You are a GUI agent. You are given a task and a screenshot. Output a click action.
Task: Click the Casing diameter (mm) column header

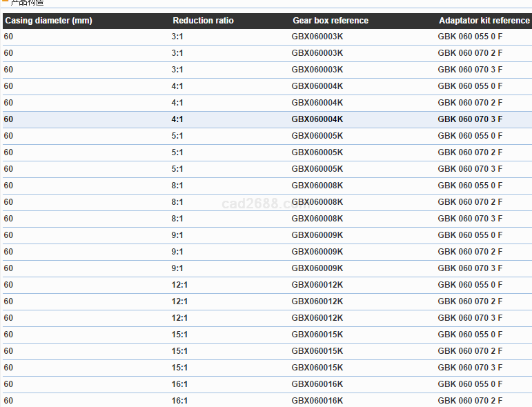coord(48,21)
